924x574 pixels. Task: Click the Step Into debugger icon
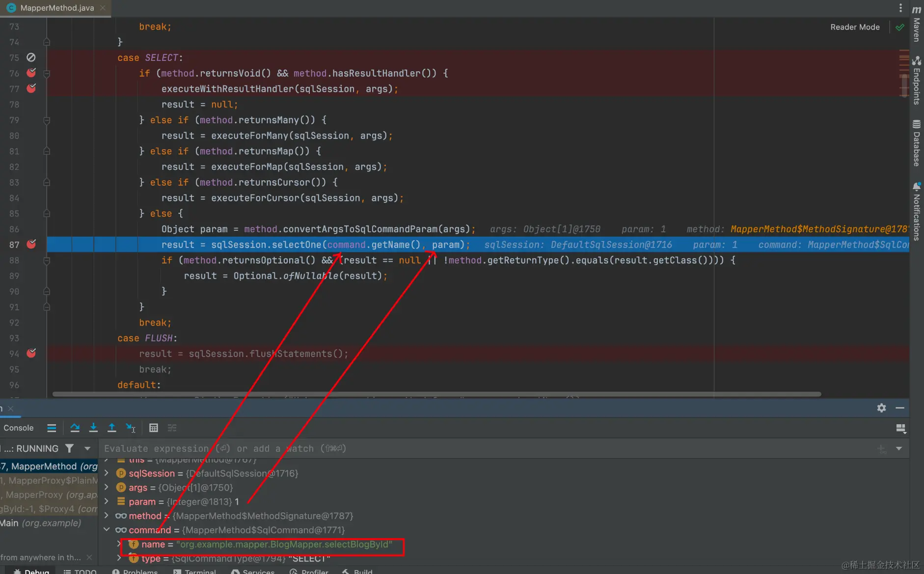pos(93,428)
